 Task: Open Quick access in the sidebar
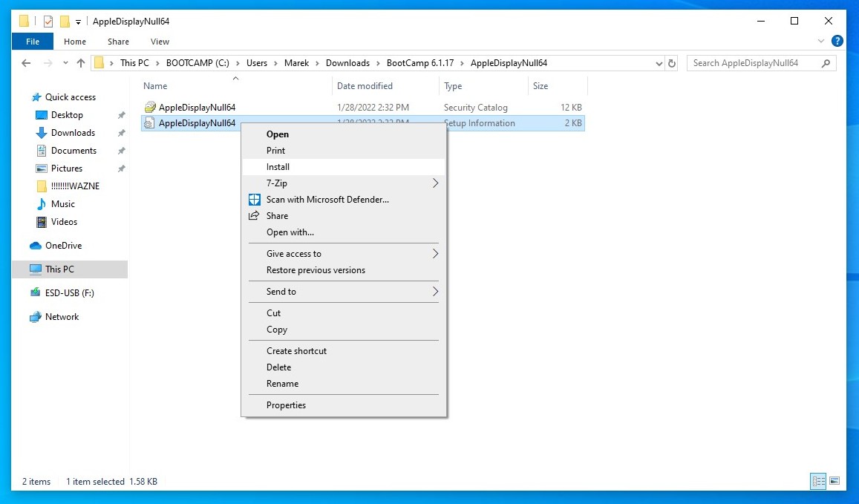coord(70,97)
